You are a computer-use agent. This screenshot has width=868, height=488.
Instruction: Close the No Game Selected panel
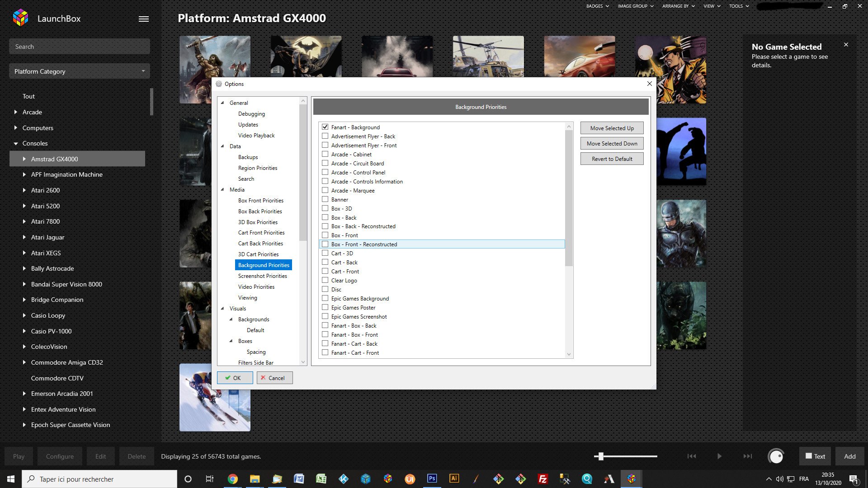[846, 45]
